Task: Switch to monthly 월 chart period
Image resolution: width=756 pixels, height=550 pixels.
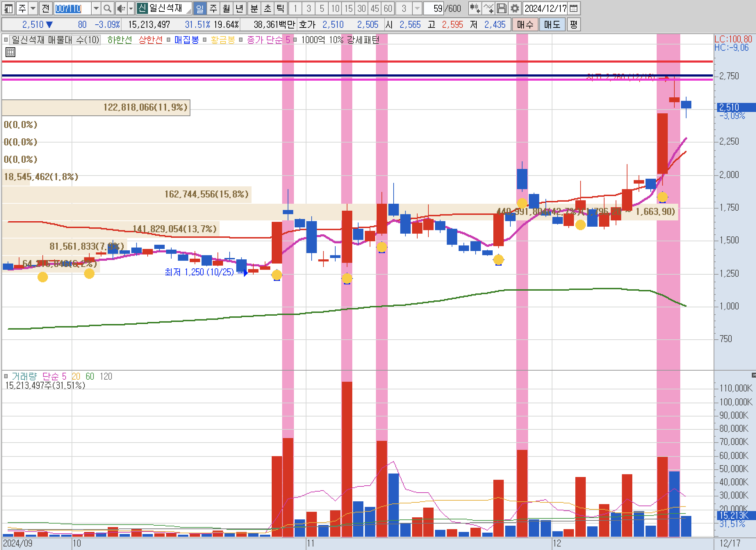Action: [x=226, y=8]
